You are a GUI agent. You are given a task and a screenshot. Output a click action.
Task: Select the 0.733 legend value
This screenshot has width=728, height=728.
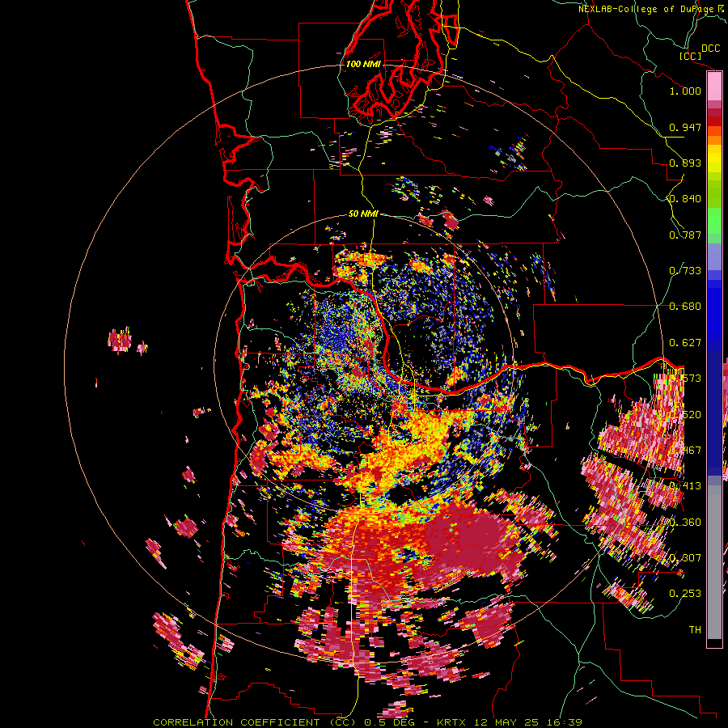pyautogui.click(x=685, y=271)
